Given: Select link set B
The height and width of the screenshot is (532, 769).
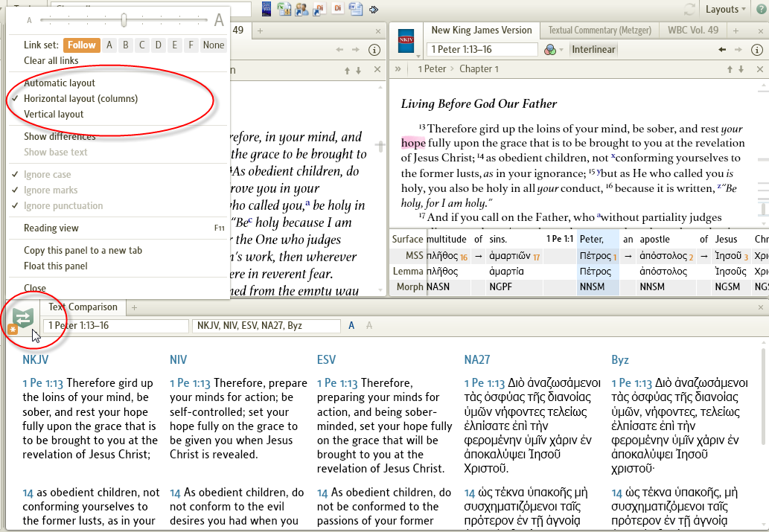Looking at the screenshot, I should point(126,45).
